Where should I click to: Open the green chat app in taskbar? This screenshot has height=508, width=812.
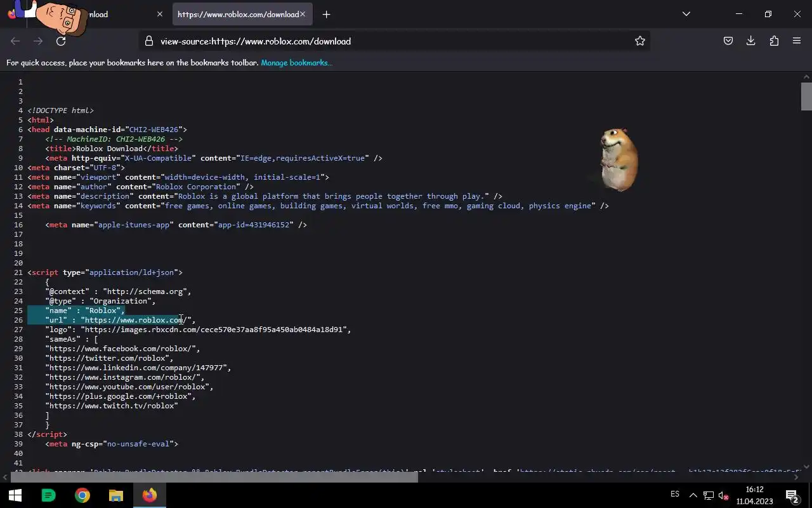coord(48,495)
